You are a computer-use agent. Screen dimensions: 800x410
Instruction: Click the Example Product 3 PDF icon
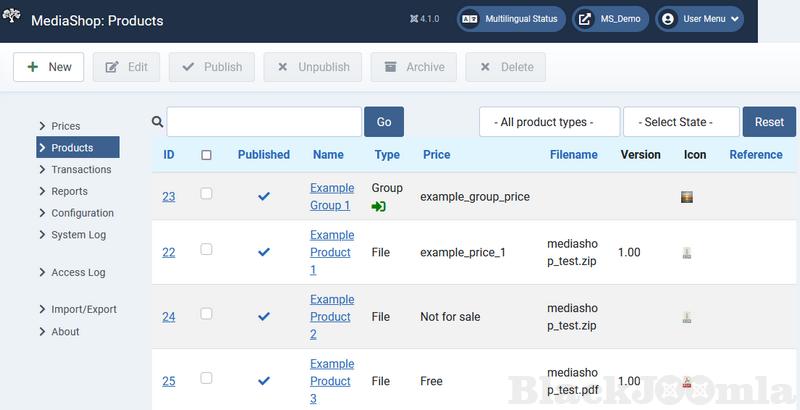(x=687, y=381)
